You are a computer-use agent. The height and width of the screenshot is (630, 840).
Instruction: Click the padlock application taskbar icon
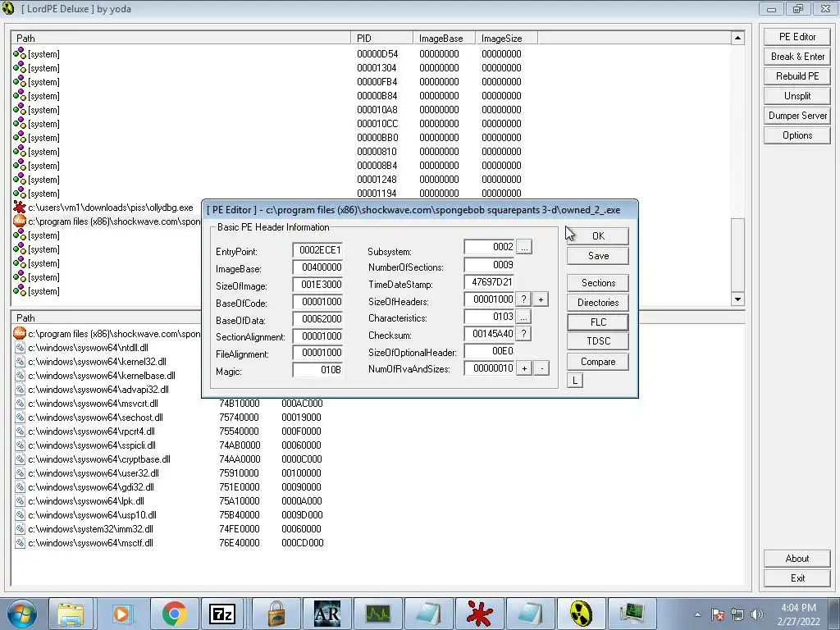(x=276, y=614)
